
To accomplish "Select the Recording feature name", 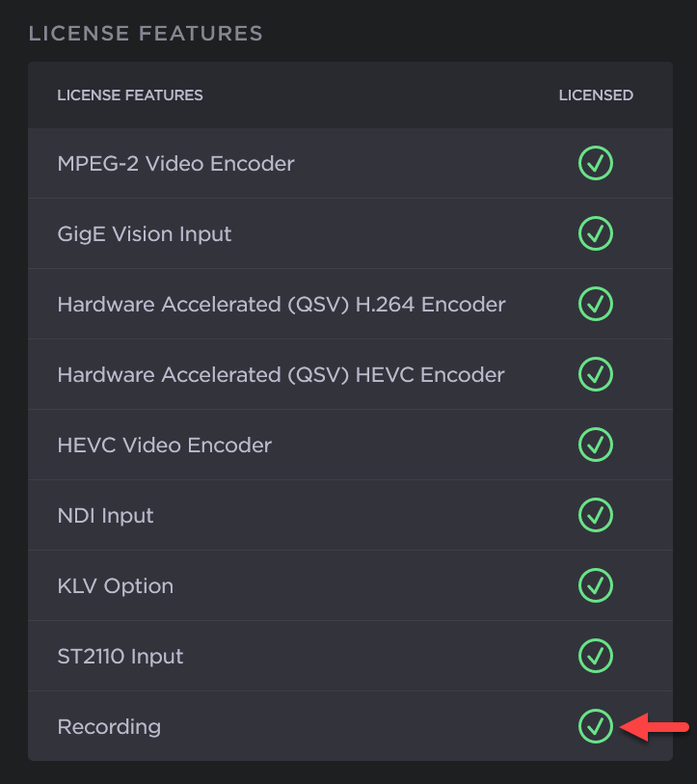I will pos(109,727).
